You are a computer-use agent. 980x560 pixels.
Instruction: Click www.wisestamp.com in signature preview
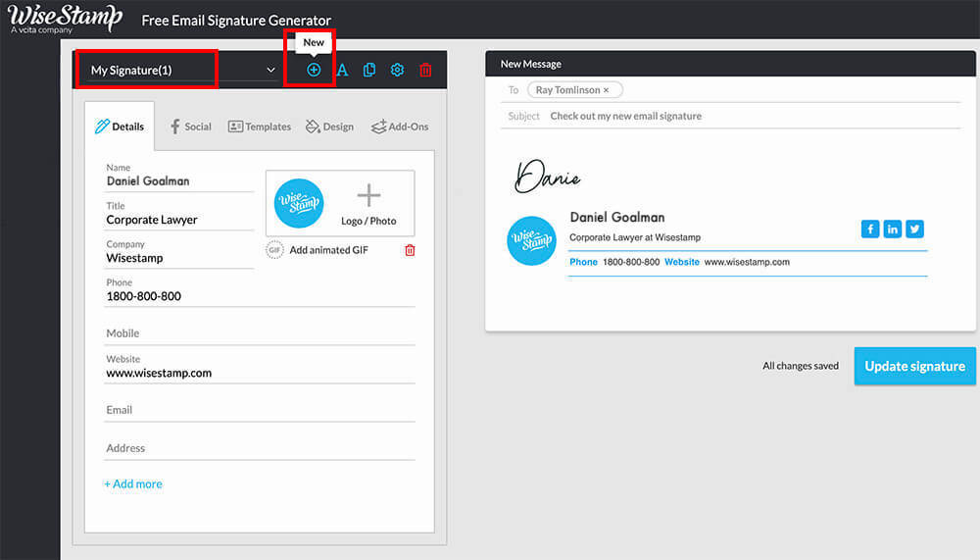pyautogui.click(x=747, y=262)
